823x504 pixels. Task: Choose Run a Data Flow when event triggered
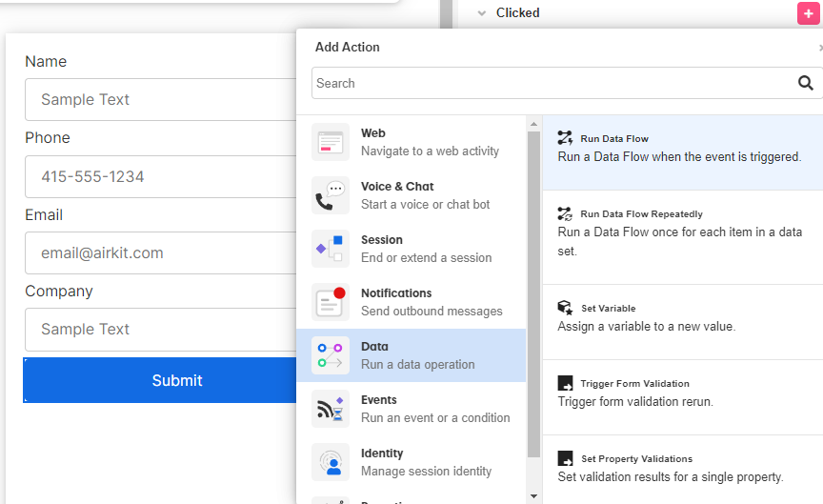(x=682, y=152)
